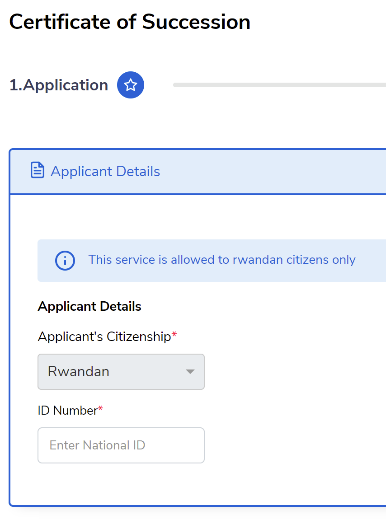The height and width of the screenshot is (519, 386).
Task: Open the Applicant's Citizenship dropdown
Action: tap(121, 372)
